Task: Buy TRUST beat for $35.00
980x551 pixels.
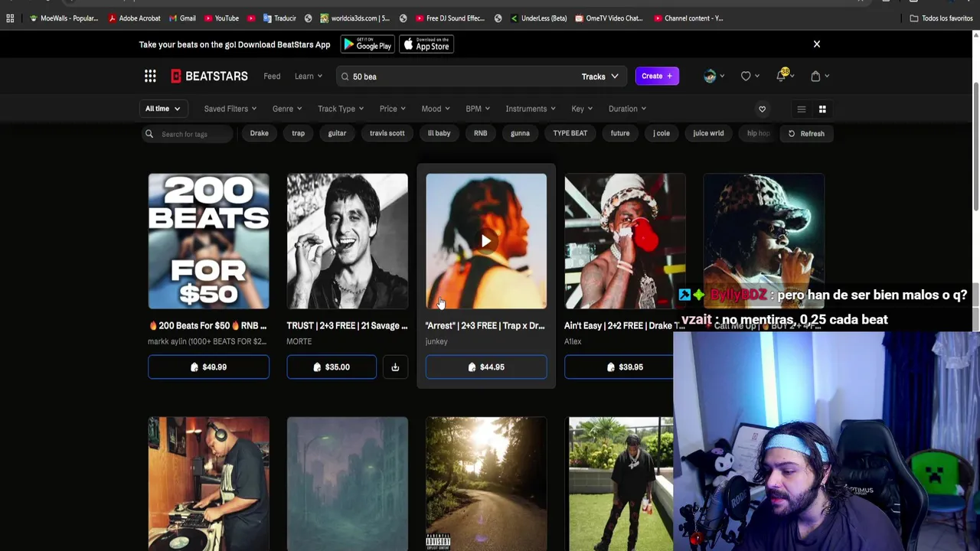Action: point(332,367)
